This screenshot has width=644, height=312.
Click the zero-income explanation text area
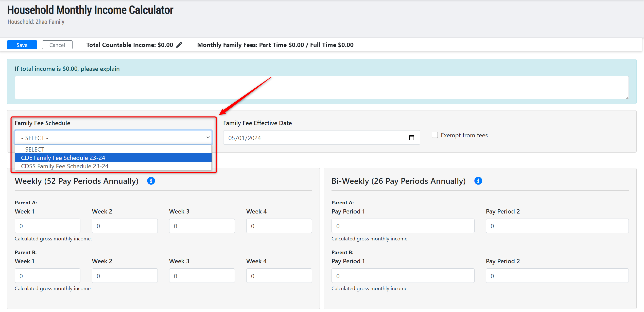(x=321, y=88)
